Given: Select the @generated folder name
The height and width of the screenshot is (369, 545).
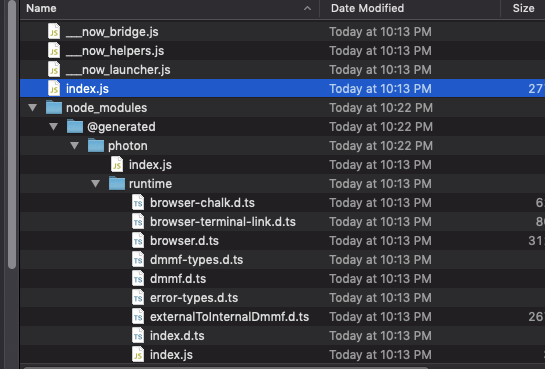Looking at the screenshot, I should tap(121, 127).
